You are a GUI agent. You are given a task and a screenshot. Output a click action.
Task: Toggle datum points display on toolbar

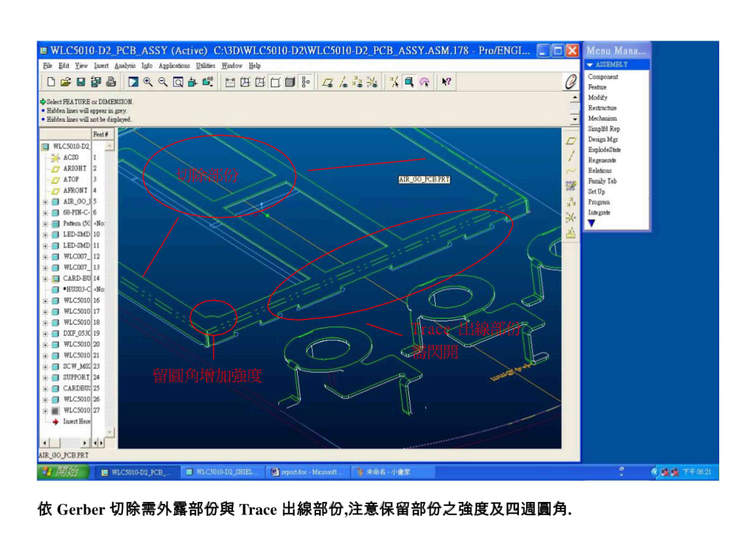coord(357,82)
